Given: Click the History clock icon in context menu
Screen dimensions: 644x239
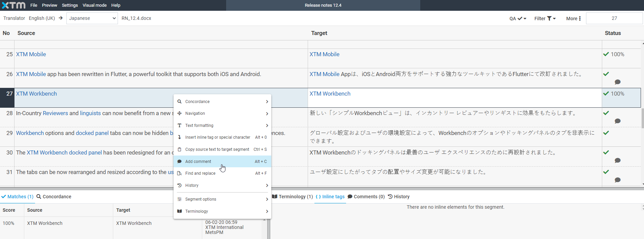Looking at the screenshot, I should [179, 185].
